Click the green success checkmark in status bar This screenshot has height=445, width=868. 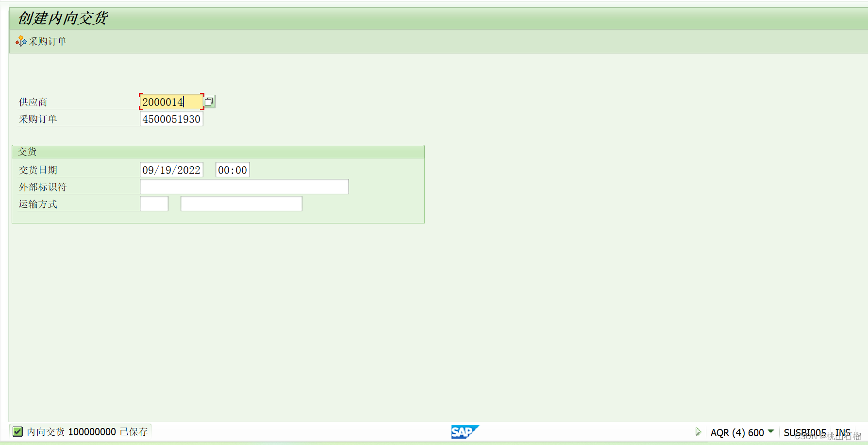click(17, 431)
